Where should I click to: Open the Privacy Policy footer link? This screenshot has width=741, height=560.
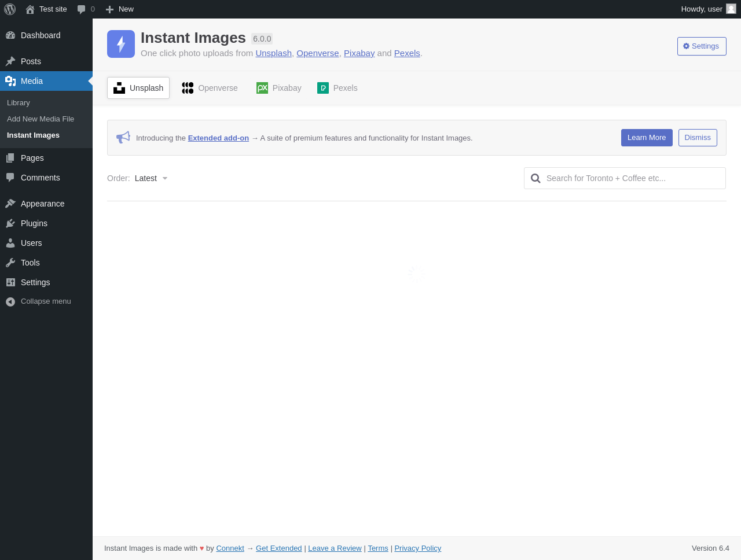(418, 548)
